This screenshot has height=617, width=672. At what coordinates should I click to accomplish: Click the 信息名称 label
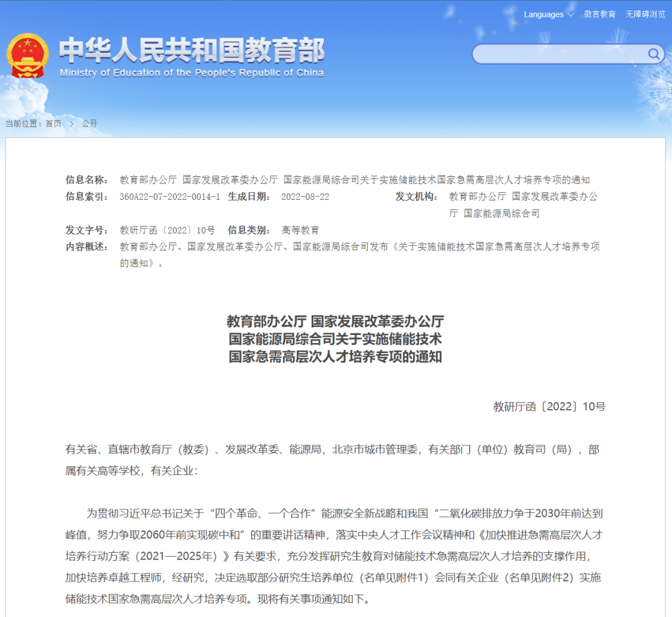point(86,180)
